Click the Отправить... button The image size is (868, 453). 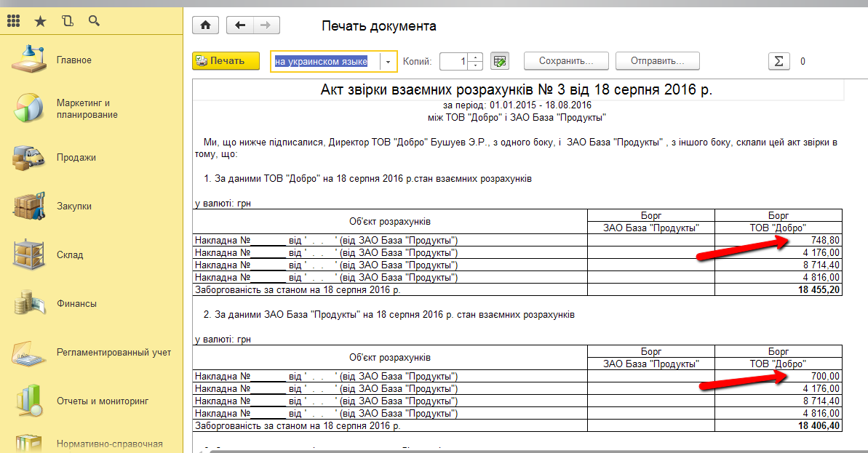(658, 61)
